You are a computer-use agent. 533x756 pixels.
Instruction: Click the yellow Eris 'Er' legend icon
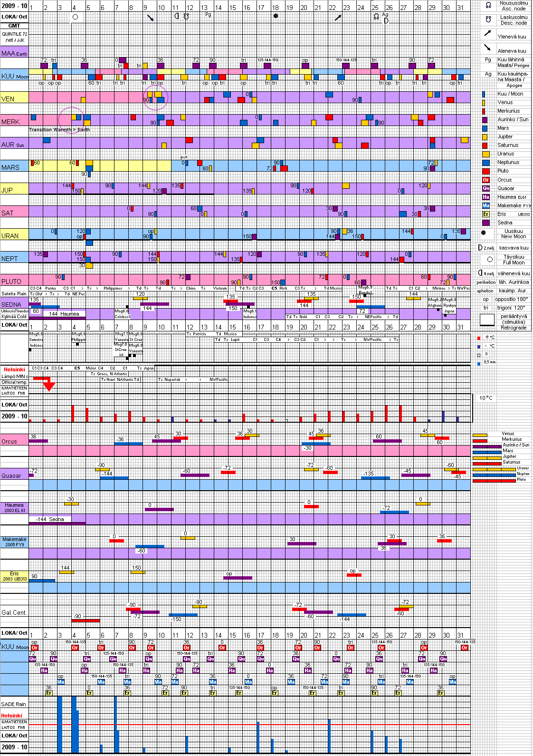485,214
